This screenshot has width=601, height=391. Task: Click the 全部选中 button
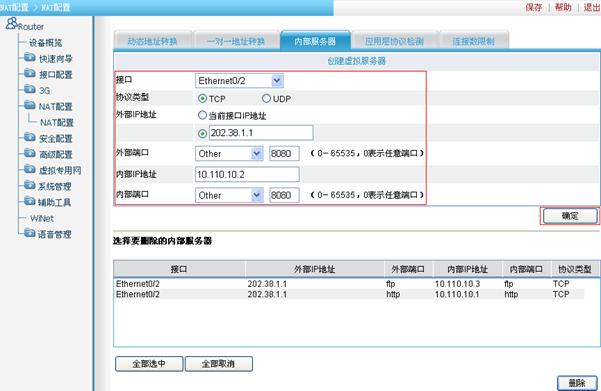149,363
